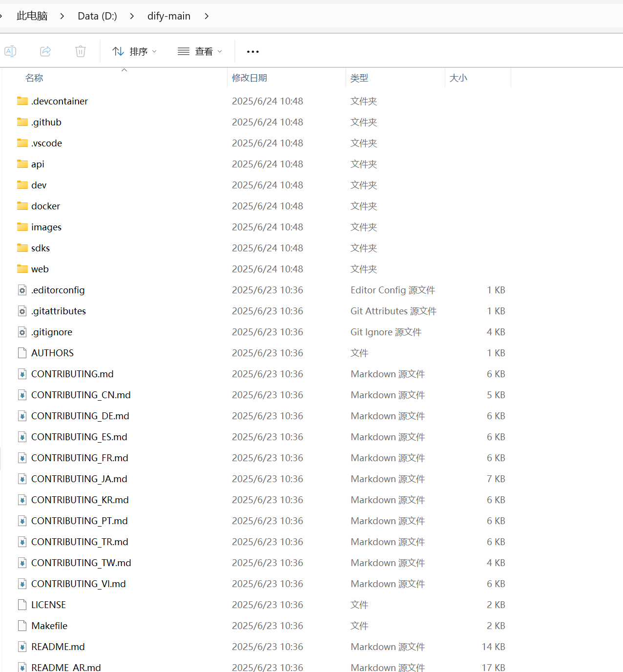Select the web folder icon
The width and height of the screenshot is (623, 672).
point(22,269)
